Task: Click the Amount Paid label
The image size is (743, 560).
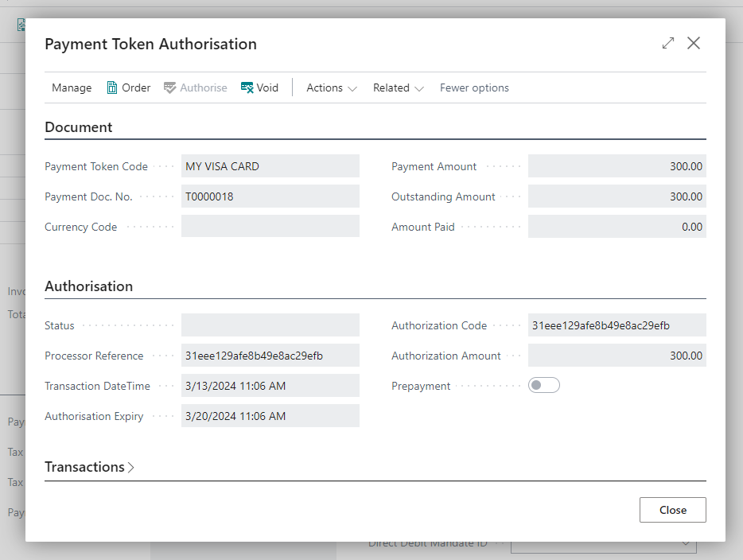Action: 423,227
